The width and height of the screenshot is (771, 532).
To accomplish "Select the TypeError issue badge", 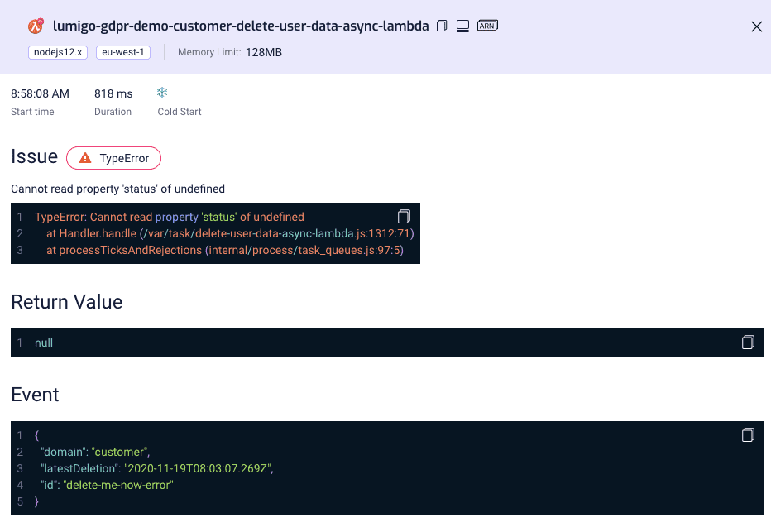I will pos(113,157).
